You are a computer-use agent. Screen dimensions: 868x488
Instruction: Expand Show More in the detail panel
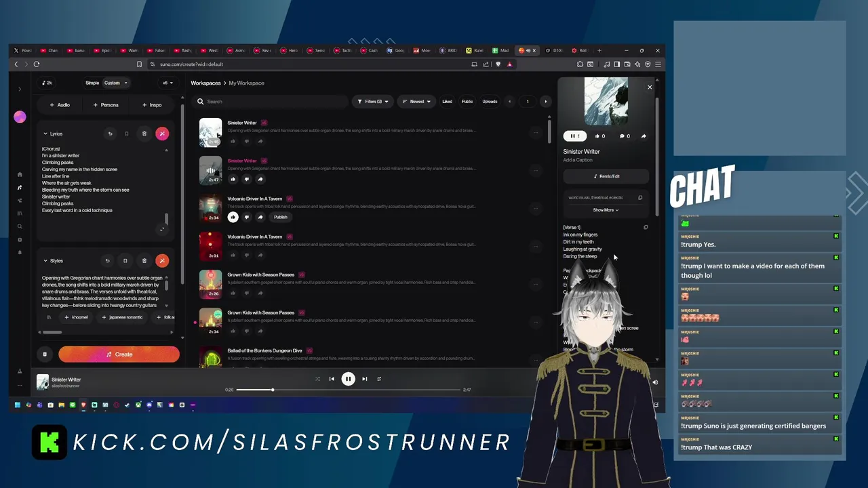tap(606, 210)
